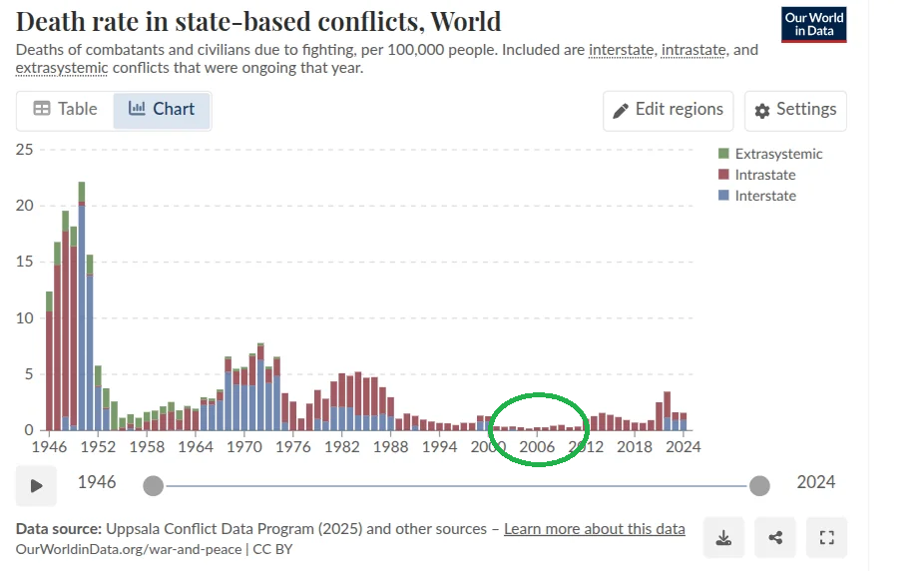Click the Our World in Data logo
Image resolution: width=924 pixels, height=571 pixels.
point(814,25)
